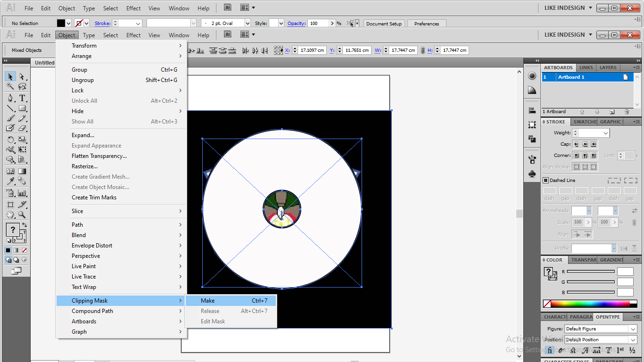The image size is (644, 362).
Task: Activate the Hand tool
Action: (9, 215)
